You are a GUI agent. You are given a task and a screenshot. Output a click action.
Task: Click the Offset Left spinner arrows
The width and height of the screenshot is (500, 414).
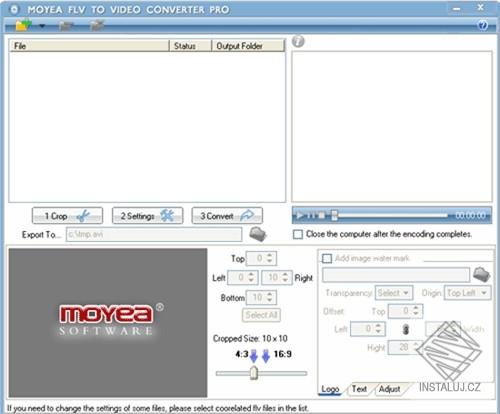pyautogui.click(x=378, y=329)
